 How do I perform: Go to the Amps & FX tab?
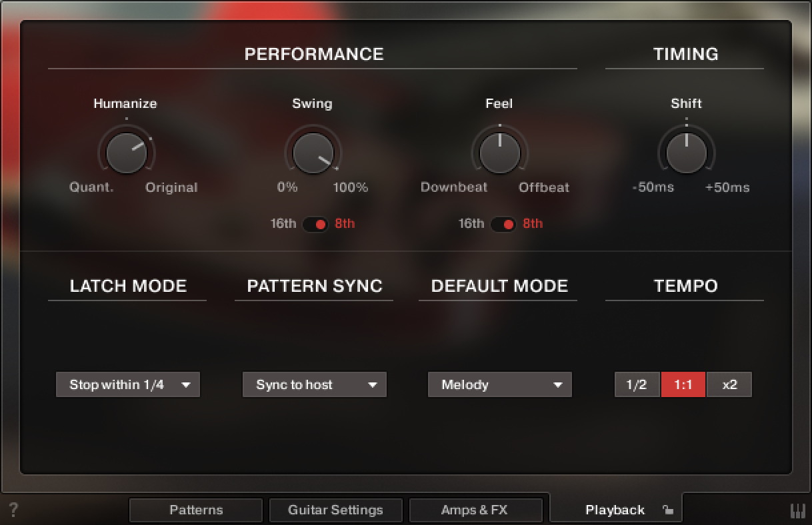(x=475, y=510)
